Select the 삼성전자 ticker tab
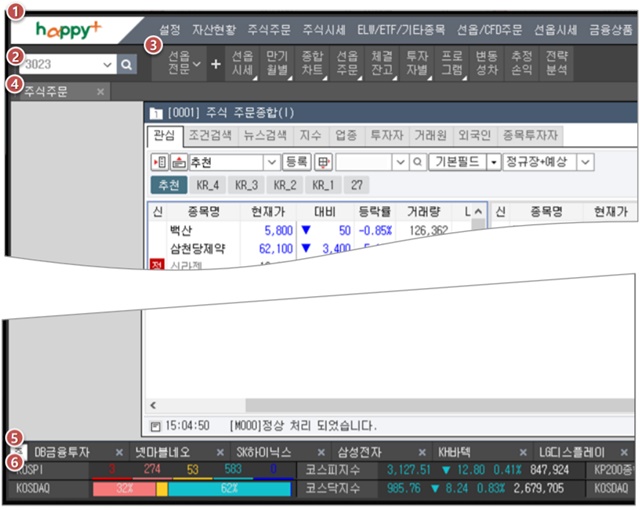Viewport: 640px width, 510px height. 359,452
